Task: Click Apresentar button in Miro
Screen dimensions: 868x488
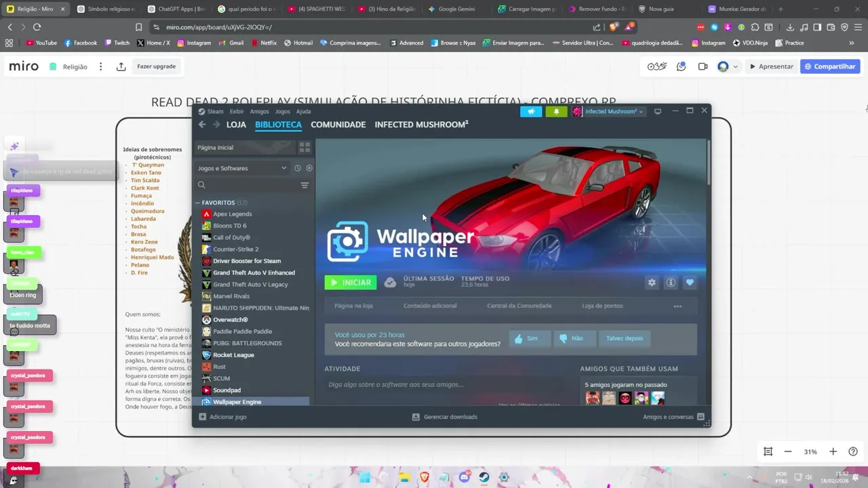Action: [771, 66]
